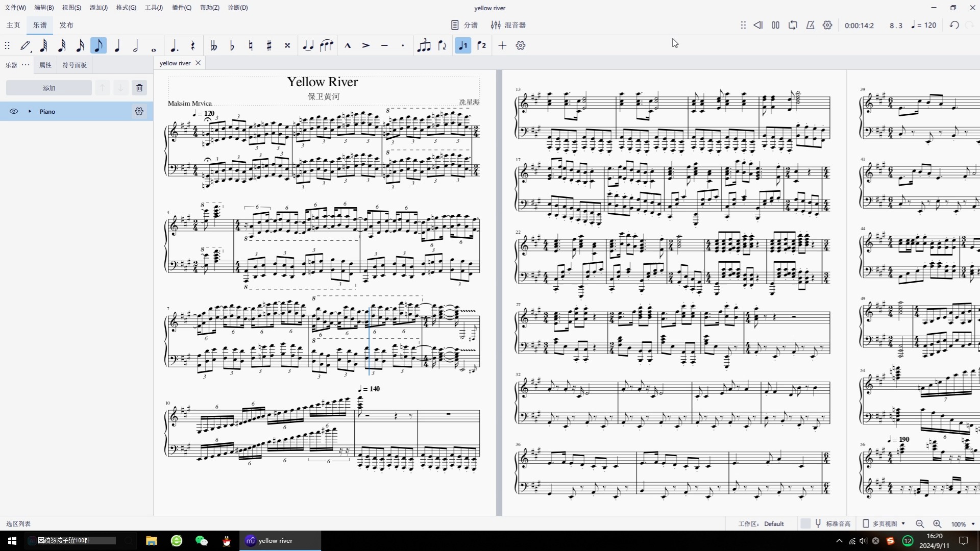The width and height of the screenshot is (980, 551).
Task: Switch to voice 2
Action: point(482,45)
